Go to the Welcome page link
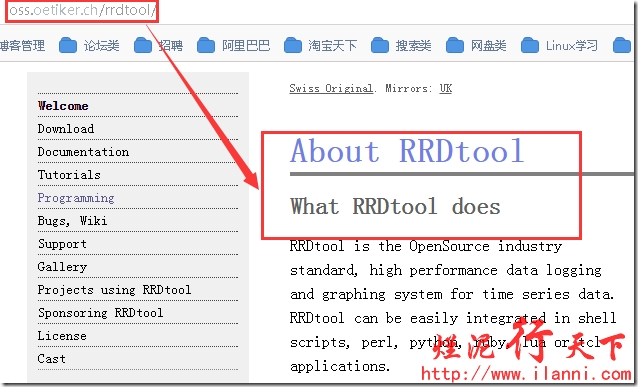 pos(63,106)
